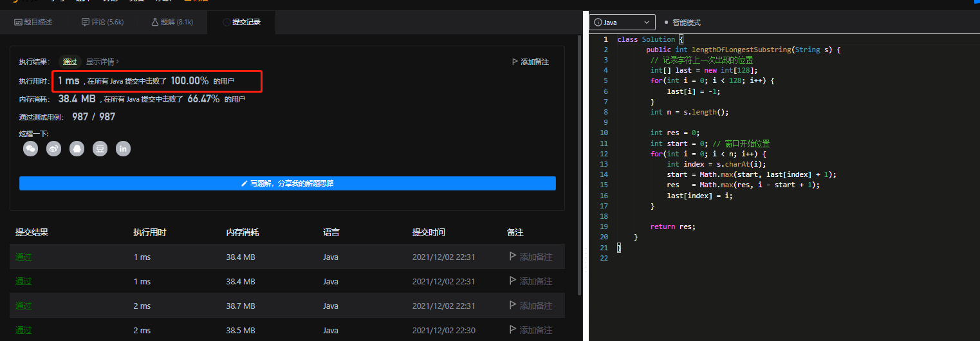Image resolution: width=980 pixels, height=341 pixels.
Task: Share result via QQ icon
Action: [77, 149]
